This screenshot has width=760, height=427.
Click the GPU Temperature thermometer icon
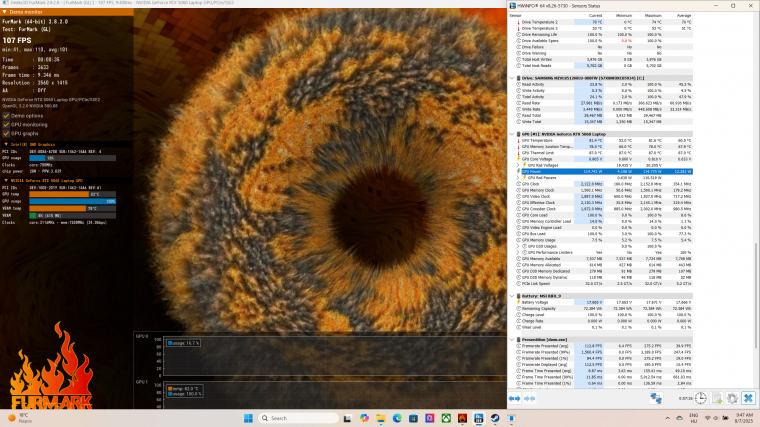[518, 141]
